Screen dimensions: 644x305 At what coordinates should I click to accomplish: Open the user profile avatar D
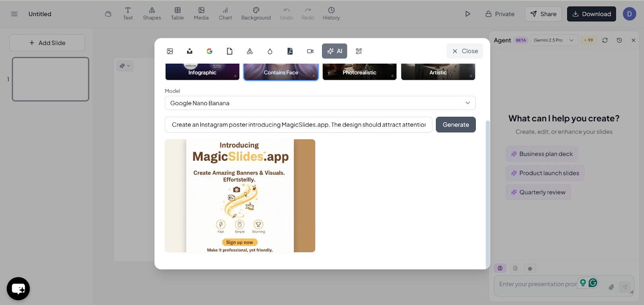[630, 14]
